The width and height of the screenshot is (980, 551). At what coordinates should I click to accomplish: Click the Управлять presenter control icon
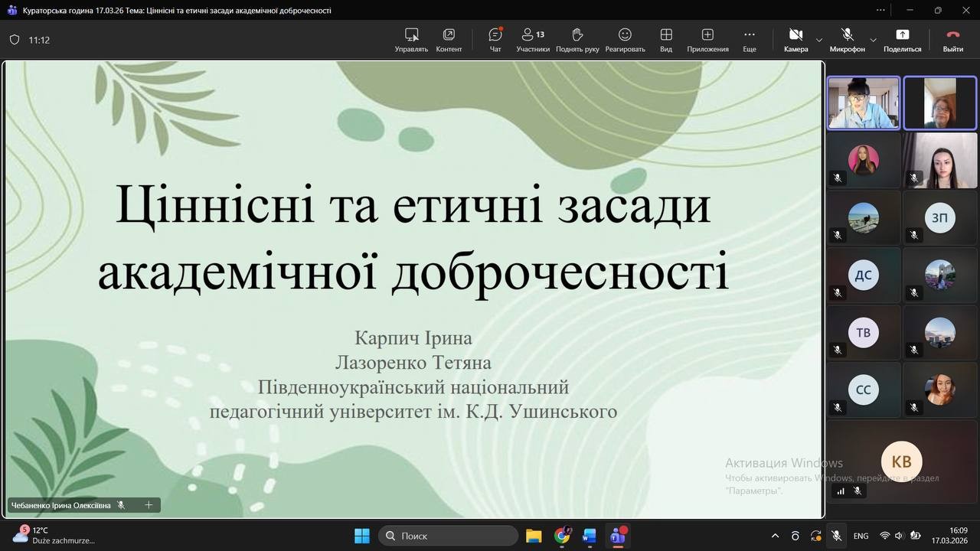[411, 40]
